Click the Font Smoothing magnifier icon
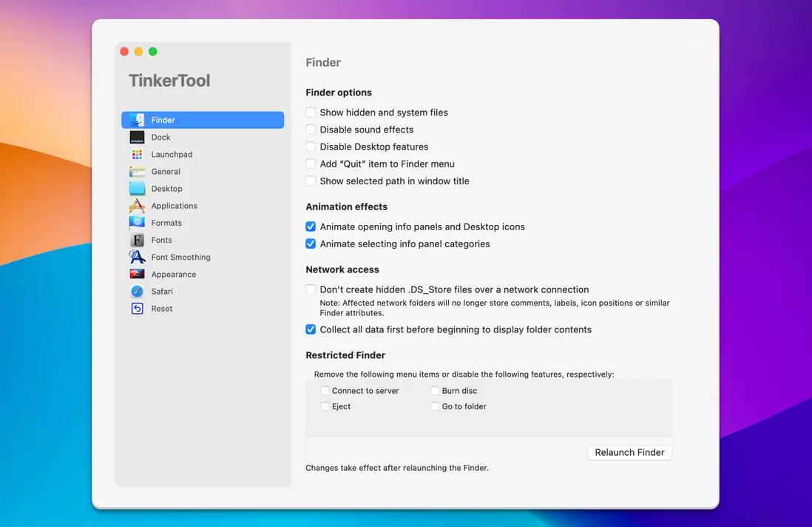 138,257
